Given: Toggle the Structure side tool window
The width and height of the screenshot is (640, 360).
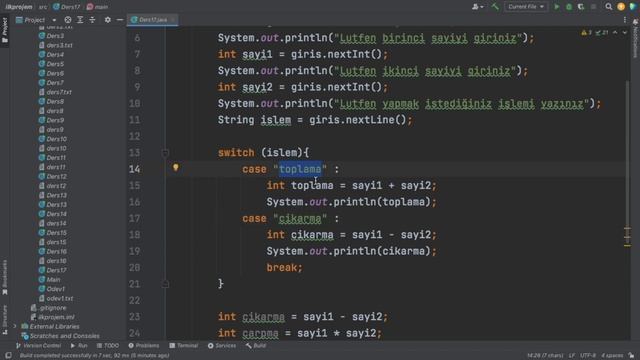Looking at the screenshot, I should point(5,320).
